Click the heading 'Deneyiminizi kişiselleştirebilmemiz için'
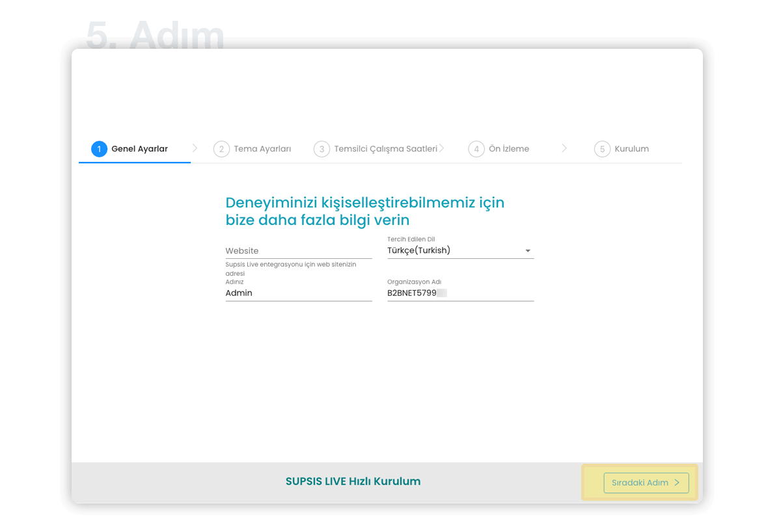 (x=365, y=202)
